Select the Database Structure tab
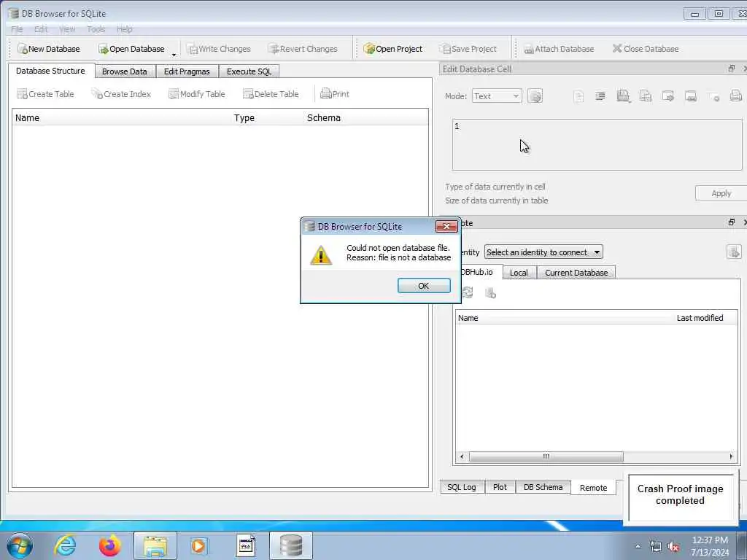The height and width of the screenshot is (560, 747). tap(50, 71)
